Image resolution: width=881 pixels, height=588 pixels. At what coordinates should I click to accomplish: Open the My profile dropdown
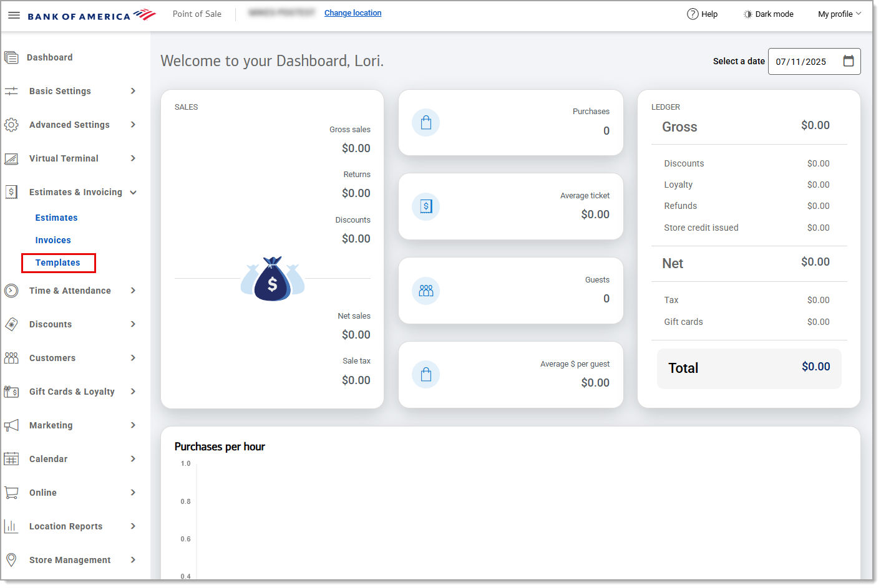[x=840, y=14]
